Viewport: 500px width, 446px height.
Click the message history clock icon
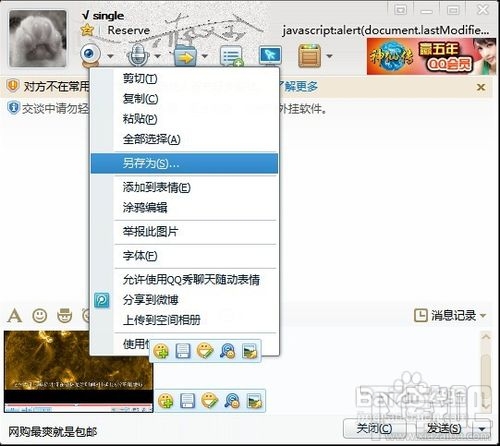(x=421, y=315)
